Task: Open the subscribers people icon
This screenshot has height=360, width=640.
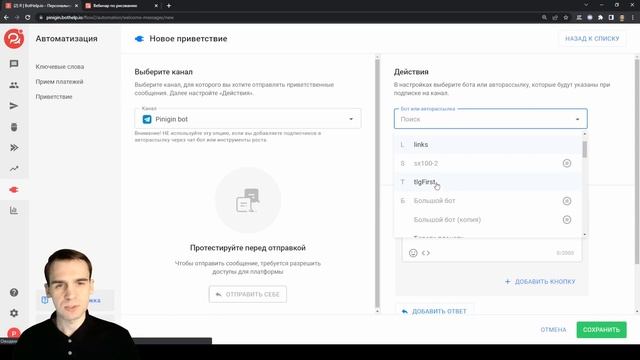Action: (x=14, y=85)
